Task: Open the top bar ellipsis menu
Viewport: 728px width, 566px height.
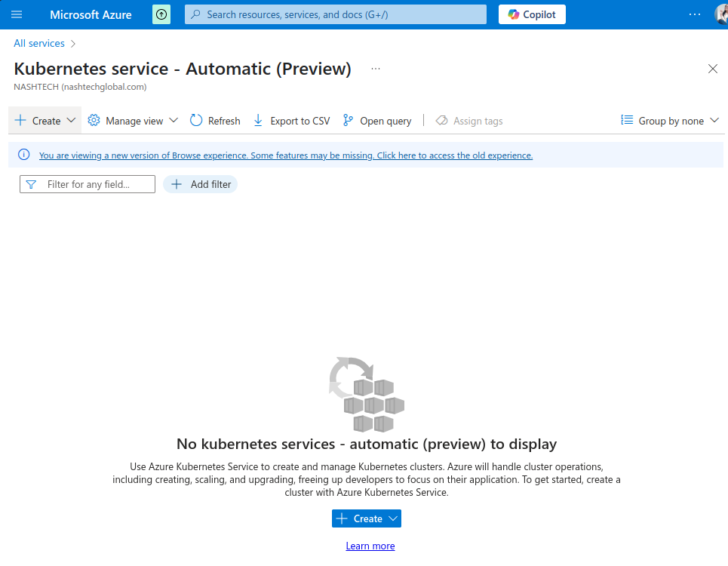Action: (695, 14)
